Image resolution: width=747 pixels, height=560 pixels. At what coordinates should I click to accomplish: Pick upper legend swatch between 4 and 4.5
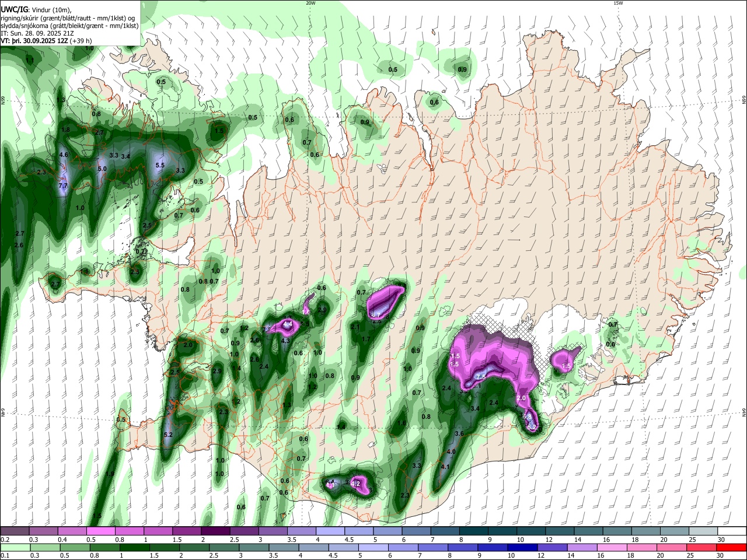[330, 531]
